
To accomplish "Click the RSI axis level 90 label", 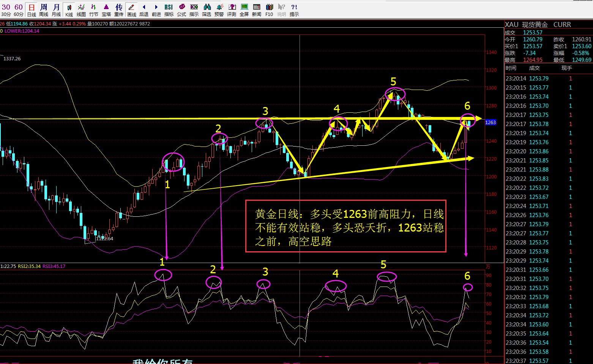I will tap(489, 276).
